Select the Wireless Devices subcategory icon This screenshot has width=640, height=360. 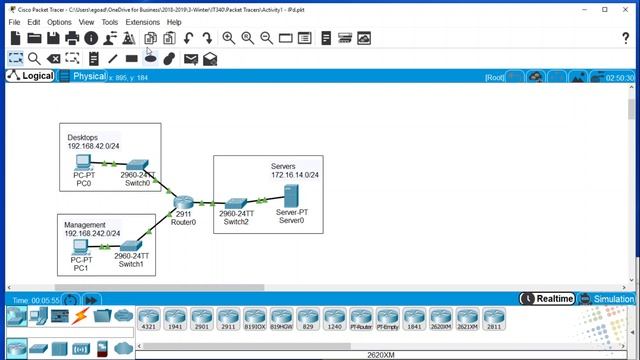coord(81,349)
